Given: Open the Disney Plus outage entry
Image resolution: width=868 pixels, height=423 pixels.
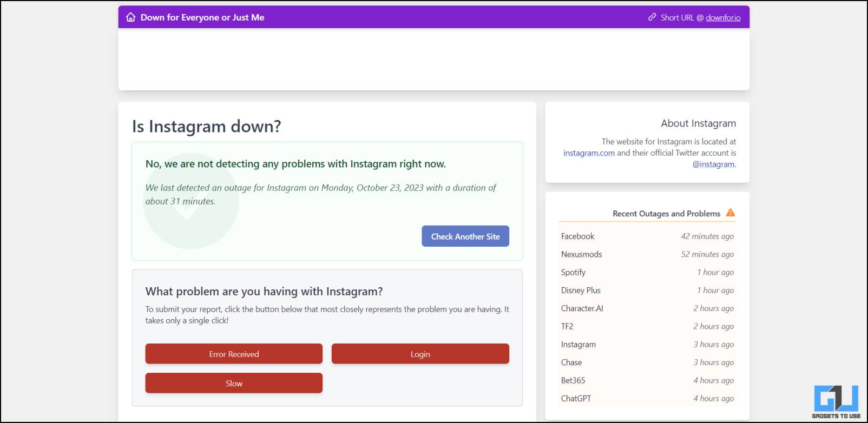Looking at the screenshot, I should (x=581, y=290).
